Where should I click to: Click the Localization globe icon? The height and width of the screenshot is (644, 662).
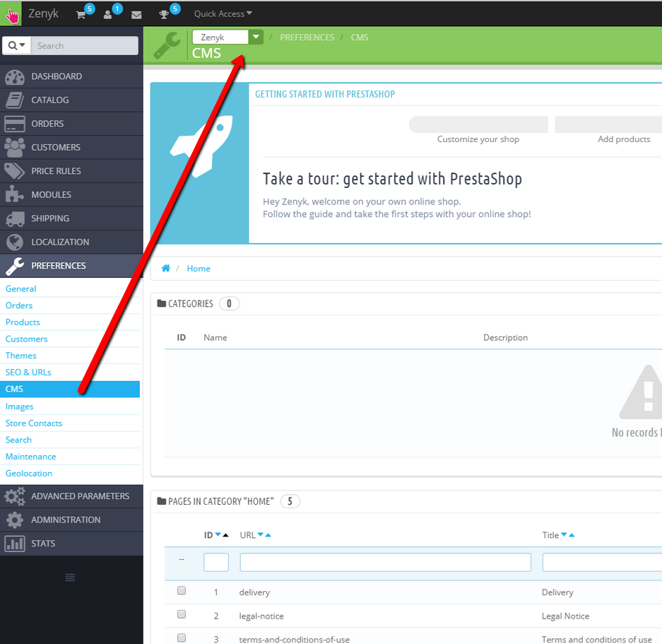coord(14,242)
